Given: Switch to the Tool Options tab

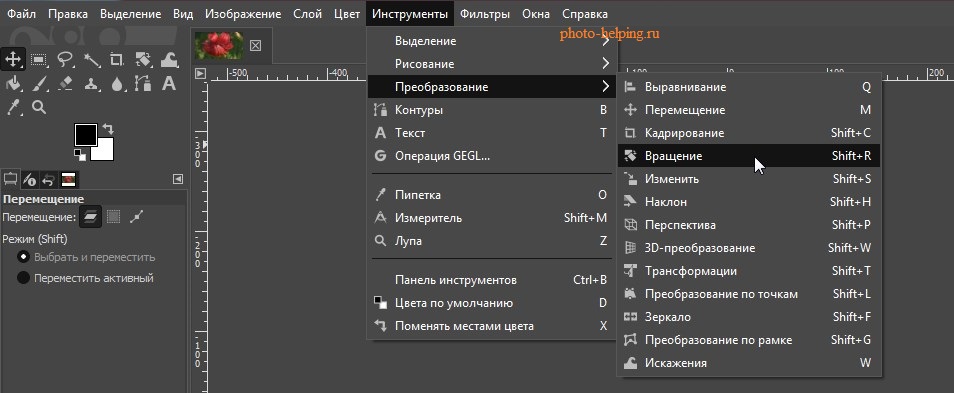Looking at the screenshot, I should (x=10, y=179).
